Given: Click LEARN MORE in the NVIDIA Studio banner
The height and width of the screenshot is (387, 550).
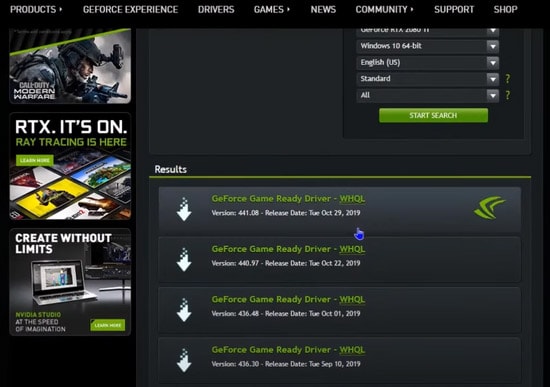Looking at the screenshot, I should (x=108, y=325).
